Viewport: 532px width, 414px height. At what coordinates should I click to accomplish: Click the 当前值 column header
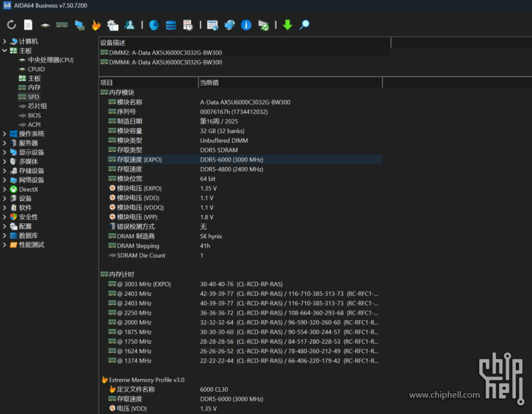(x=290, y=83)
